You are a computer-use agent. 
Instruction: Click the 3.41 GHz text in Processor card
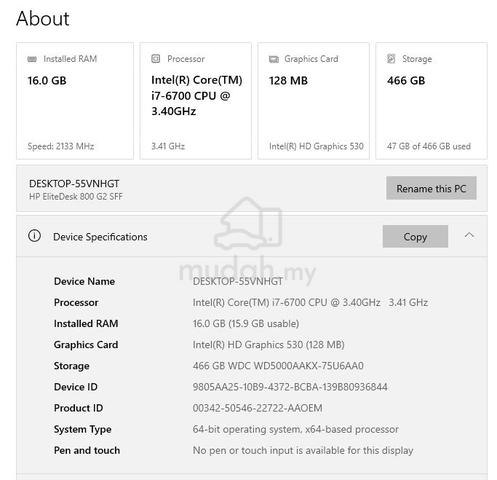pyautogui.click(x=168, y=146)
